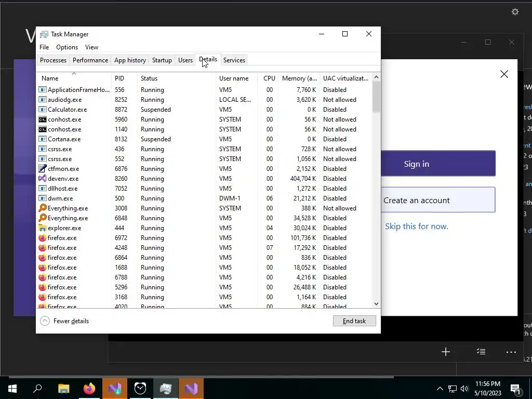Viewport: 532px width, 399px height.
Task: Click the End task button
Action: [x=354, y=321]
